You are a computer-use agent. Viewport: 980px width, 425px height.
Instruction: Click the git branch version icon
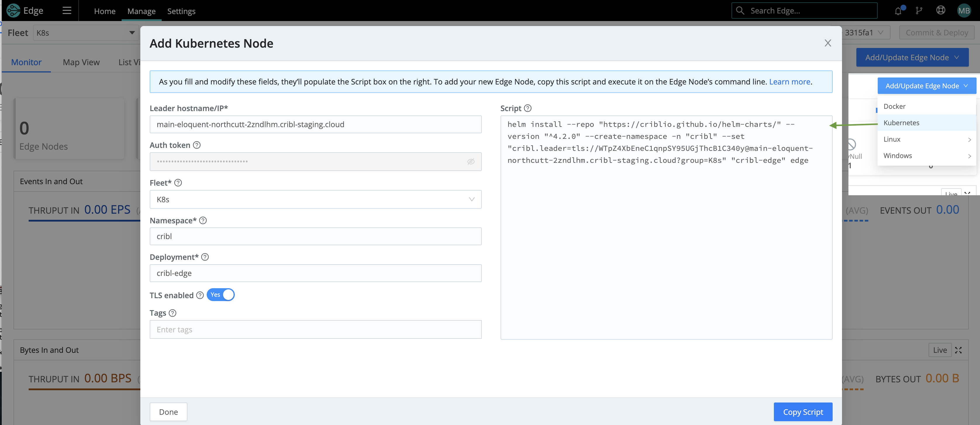pyautogui.click(x=919, y=10)
